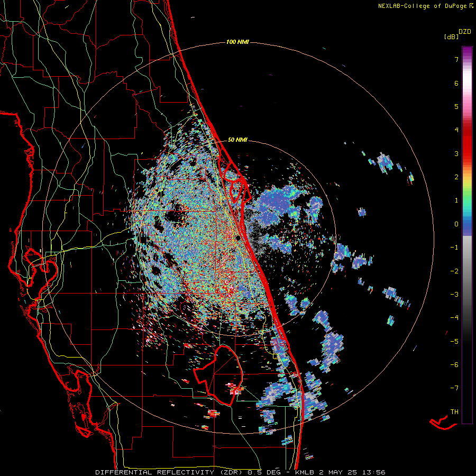Click the KMLB station identifier in caption
The height and width of the screenshot is (476, 476).
pyautogui.click(x=305, y=472)
